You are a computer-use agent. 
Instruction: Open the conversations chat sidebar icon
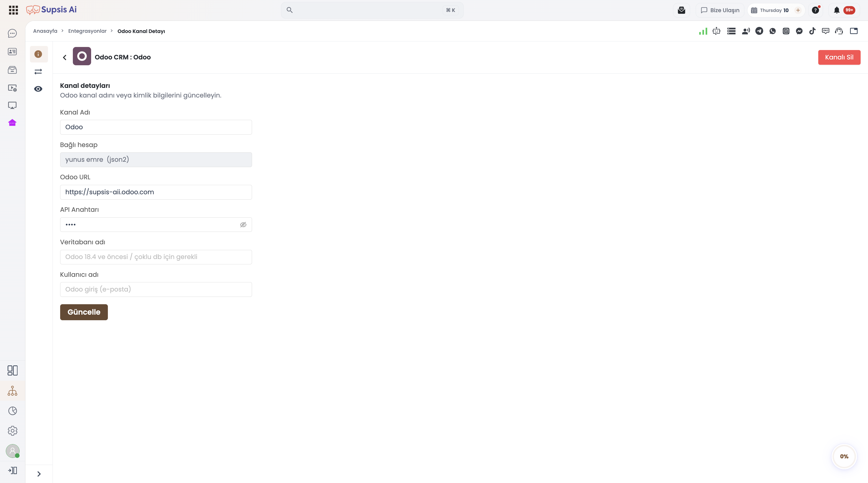click(x=12, y=33)
